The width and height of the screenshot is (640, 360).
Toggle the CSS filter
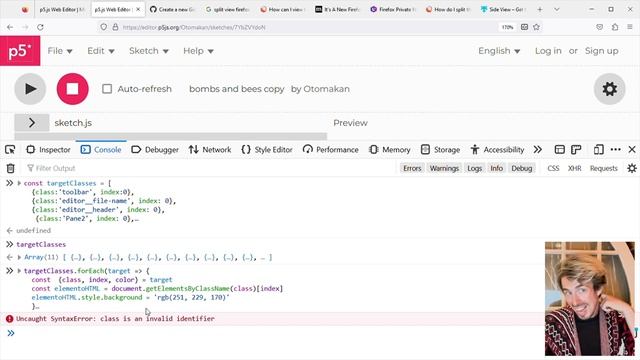click(553, 168)
